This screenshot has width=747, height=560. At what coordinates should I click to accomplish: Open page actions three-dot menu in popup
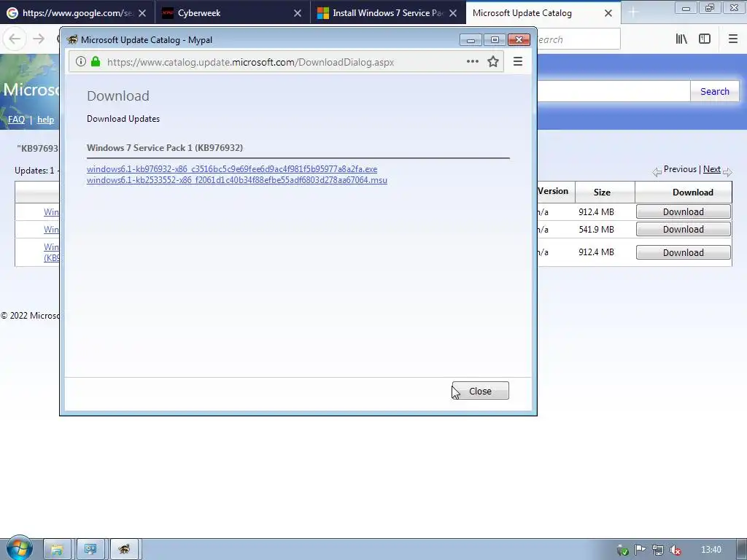pyautogui.click(x=473, y=61)
